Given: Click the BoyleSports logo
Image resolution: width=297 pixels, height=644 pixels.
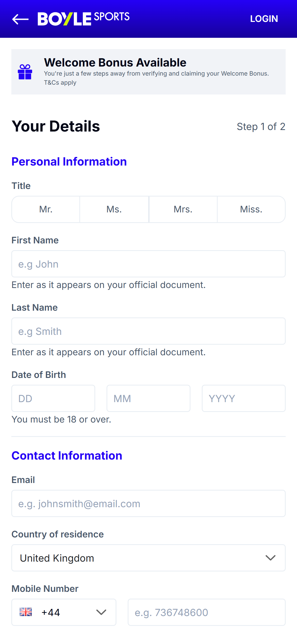Looking at the screenshot, I should (83, 19).
